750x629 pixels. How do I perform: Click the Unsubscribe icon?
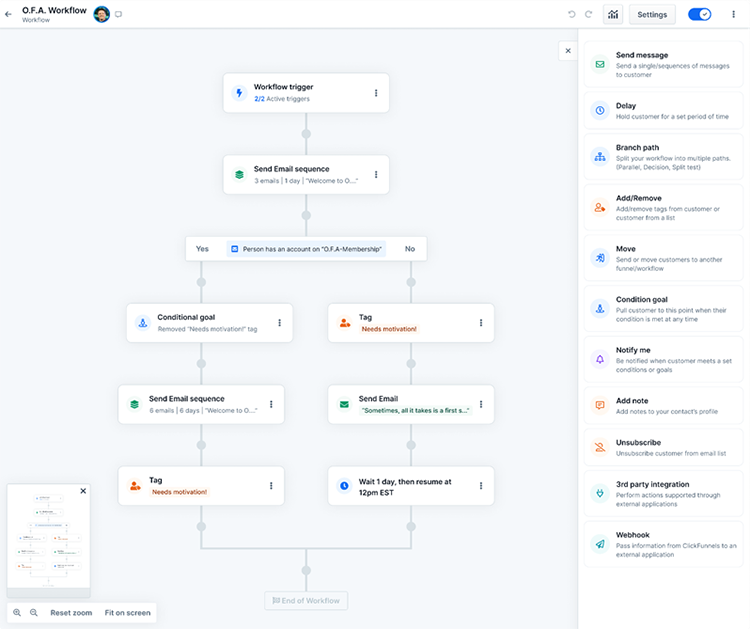[x=600, y=447]
